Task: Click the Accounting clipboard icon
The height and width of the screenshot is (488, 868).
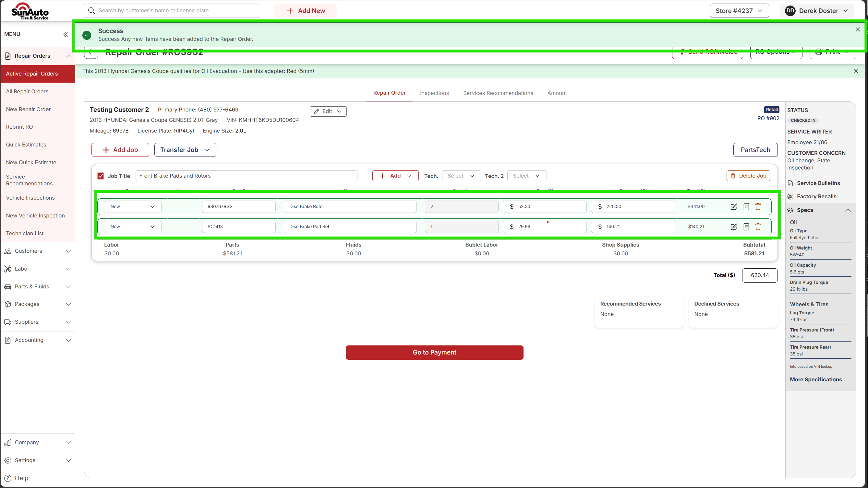Action: coord(8,340)
